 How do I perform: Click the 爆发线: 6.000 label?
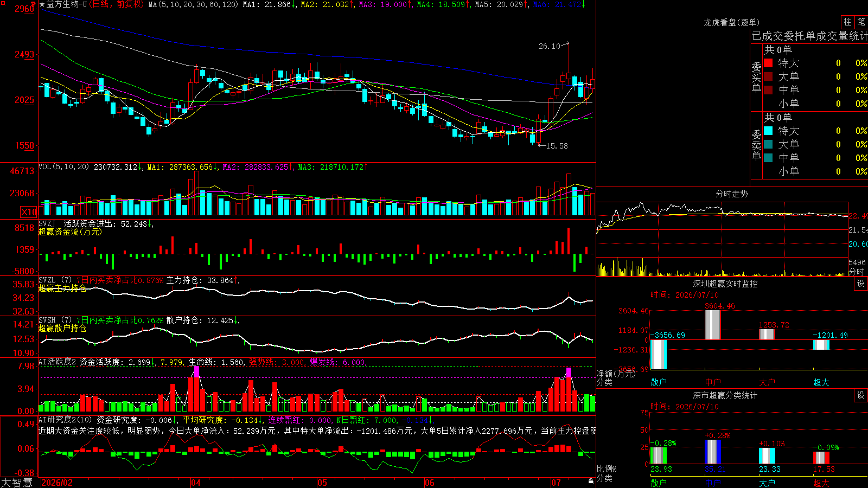point(338,362)
